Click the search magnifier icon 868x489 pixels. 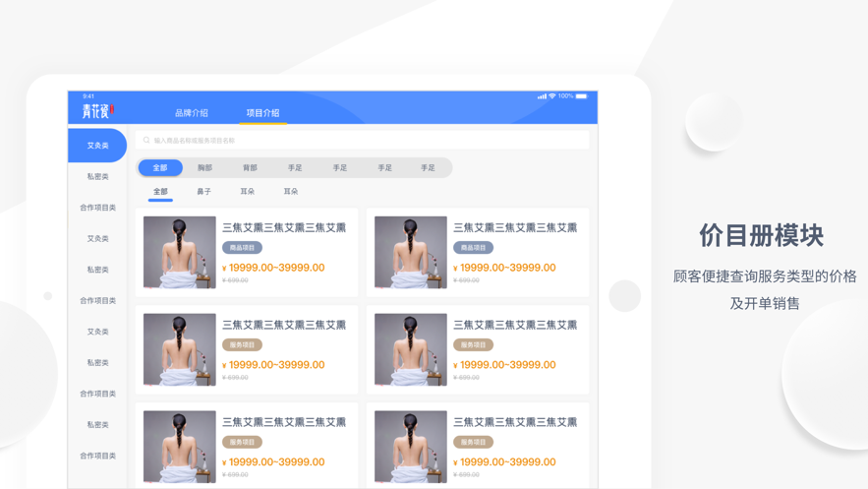pos(146,140)
